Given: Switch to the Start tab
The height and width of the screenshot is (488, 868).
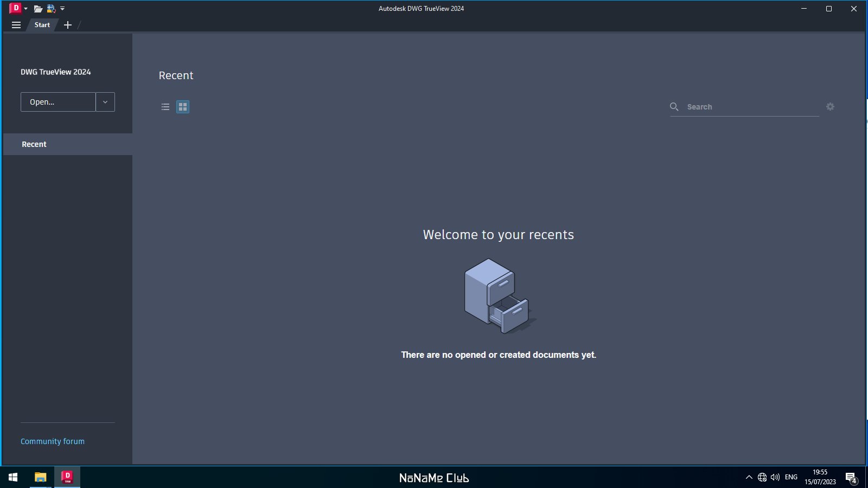Looking at the screenshot, I should [42, 25].
